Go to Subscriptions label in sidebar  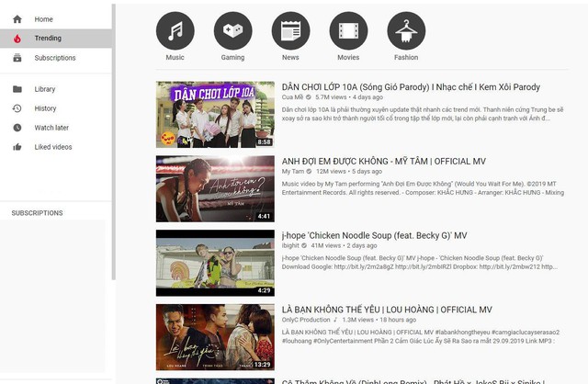(55, 58)
